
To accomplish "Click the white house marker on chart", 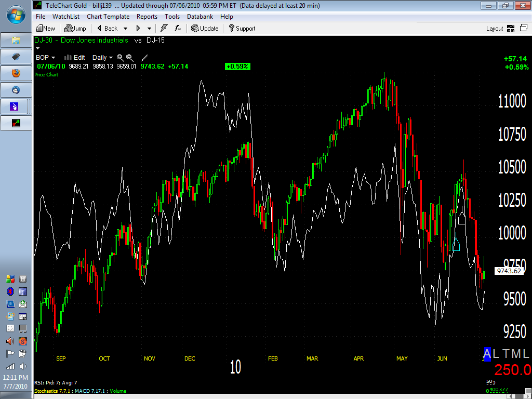I will (x=462, y=218).
